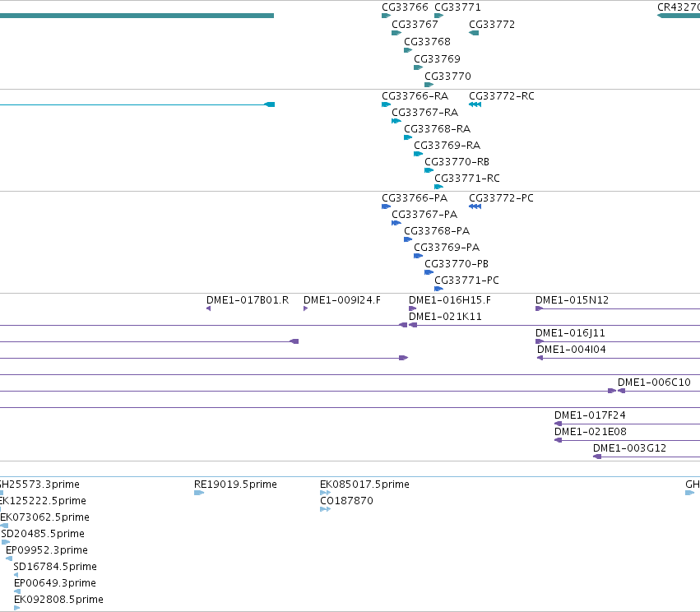Select the long teal gene bar

click(x=137, y=16)
